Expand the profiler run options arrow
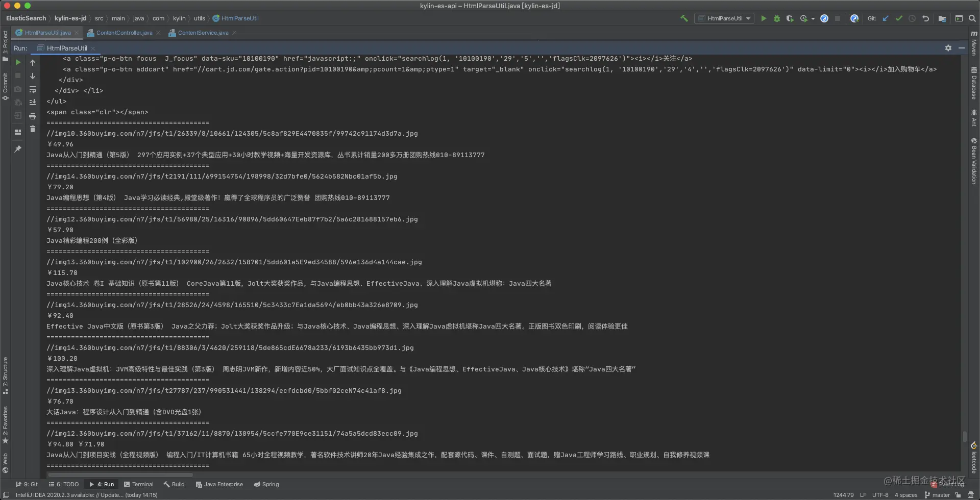This screenshot has width=980, height=500. click(813, 19)
